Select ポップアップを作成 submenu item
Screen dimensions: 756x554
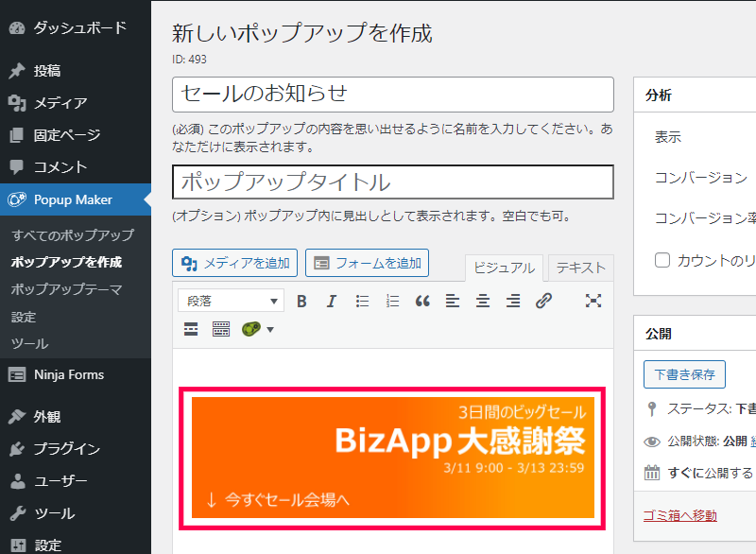point(66,262)
